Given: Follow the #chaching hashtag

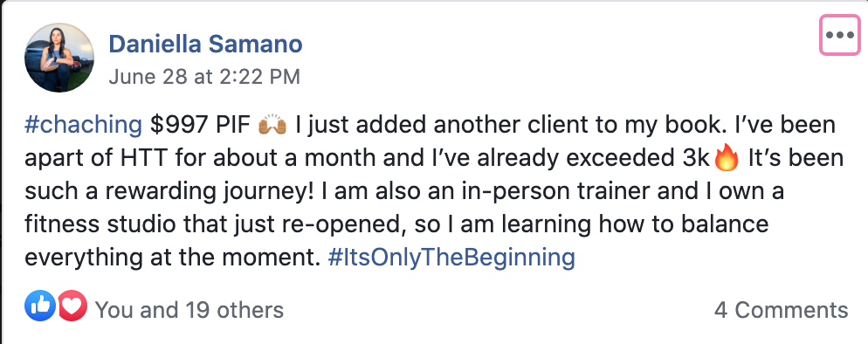Looking at the screenshot, I should [x=84, y=126].
